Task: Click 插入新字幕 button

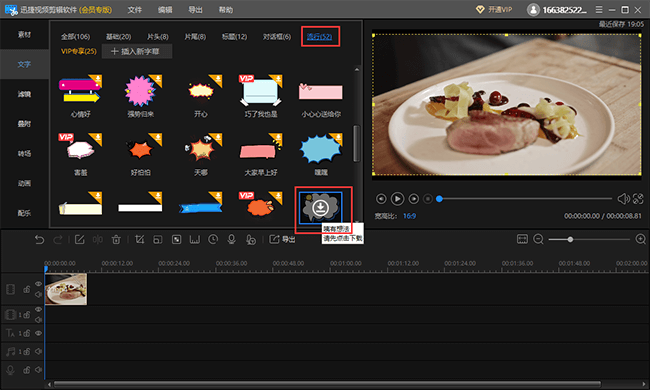Action: click(137, 51)
